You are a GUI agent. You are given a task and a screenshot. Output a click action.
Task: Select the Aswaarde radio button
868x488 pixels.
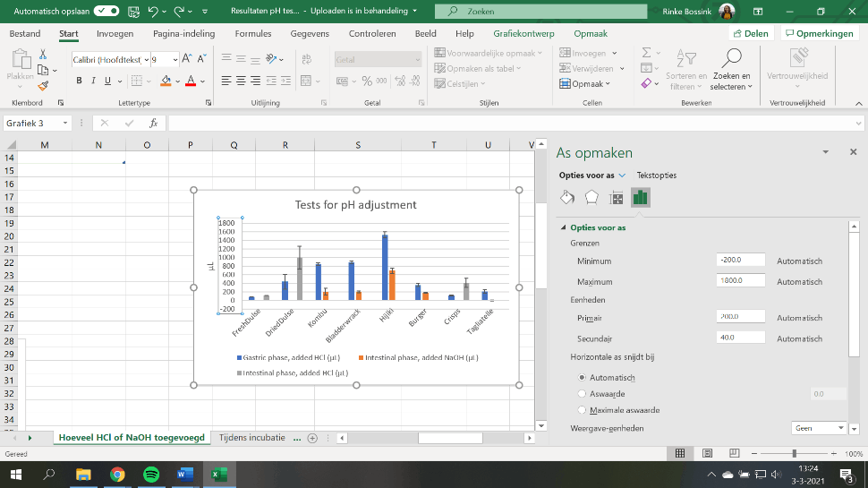click(x=583, y=393)
